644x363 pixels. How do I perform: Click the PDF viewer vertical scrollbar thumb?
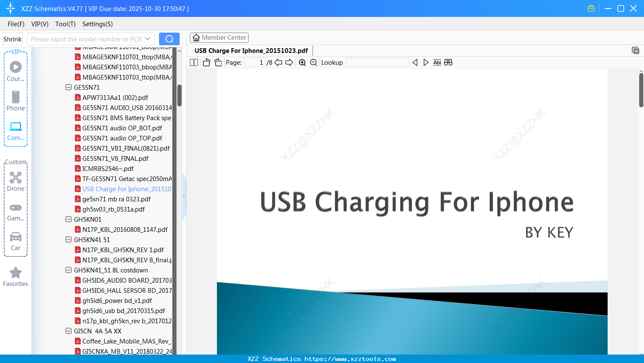pyautogui.click(x=641, y=90)
